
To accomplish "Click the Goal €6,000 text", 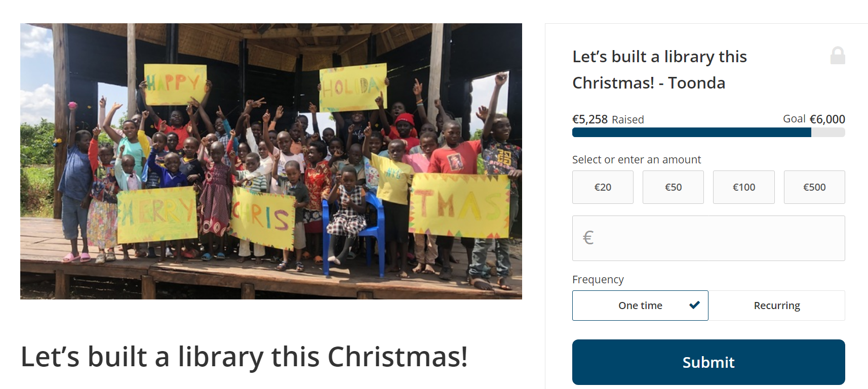I will tap(814, 119).
